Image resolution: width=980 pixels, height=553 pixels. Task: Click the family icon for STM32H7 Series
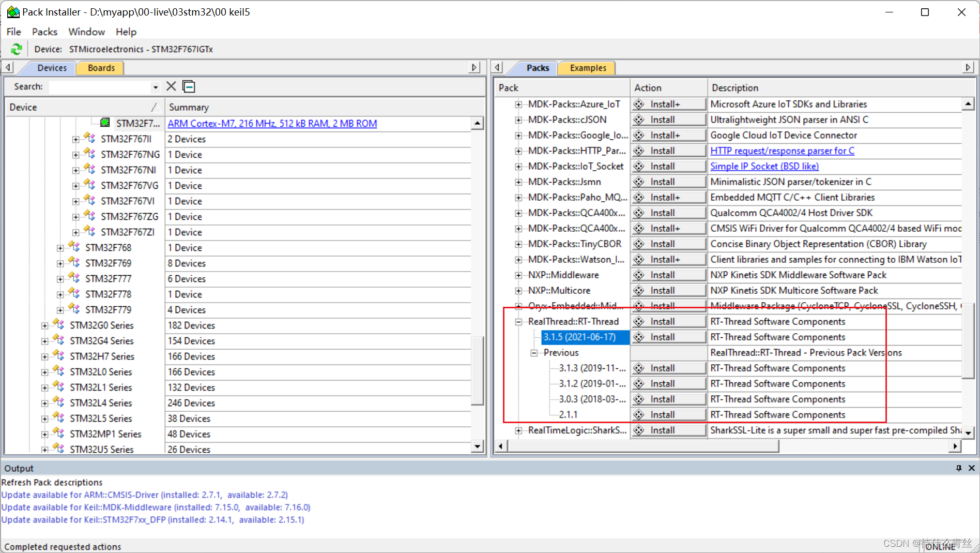coord(59,355)
